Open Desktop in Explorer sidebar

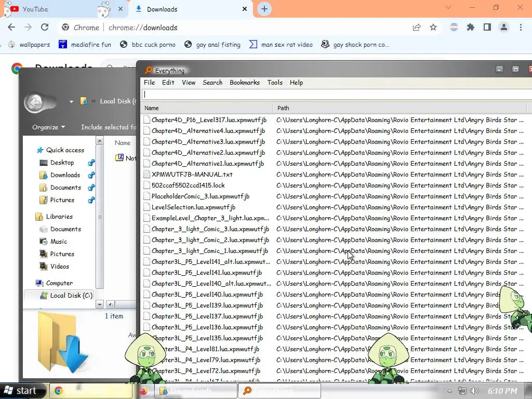57,163
